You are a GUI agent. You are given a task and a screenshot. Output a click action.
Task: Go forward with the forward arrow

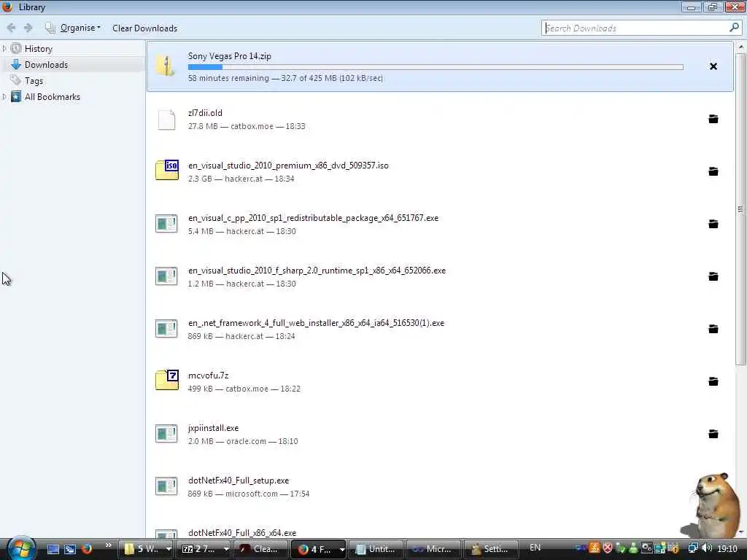click(x=28, y=28)
